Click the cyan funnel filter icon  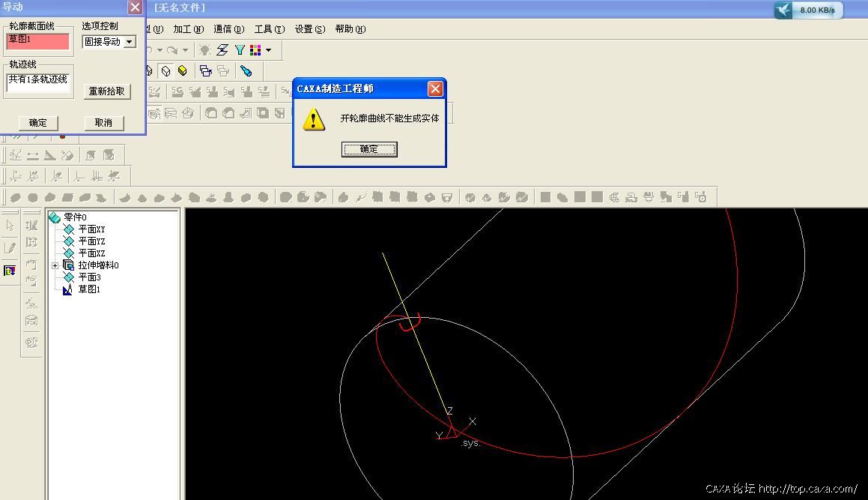[x=240, y=50]
